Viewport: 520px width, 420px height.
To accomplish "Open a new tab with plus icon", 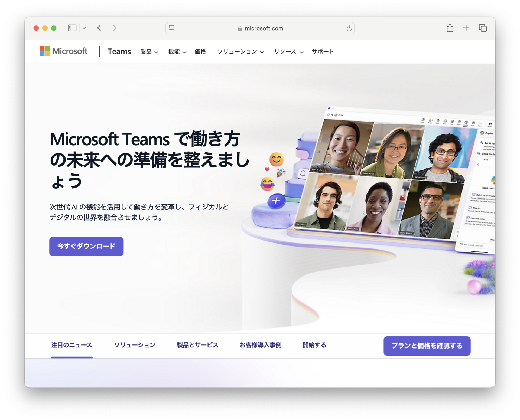I will [x=466, y=28].
